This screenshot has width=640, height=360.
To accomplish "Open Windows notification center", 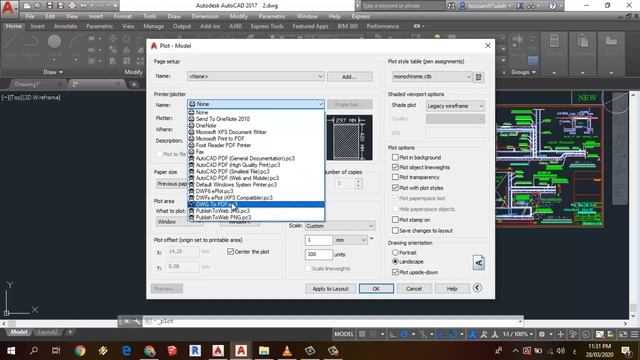I will 626,351.
